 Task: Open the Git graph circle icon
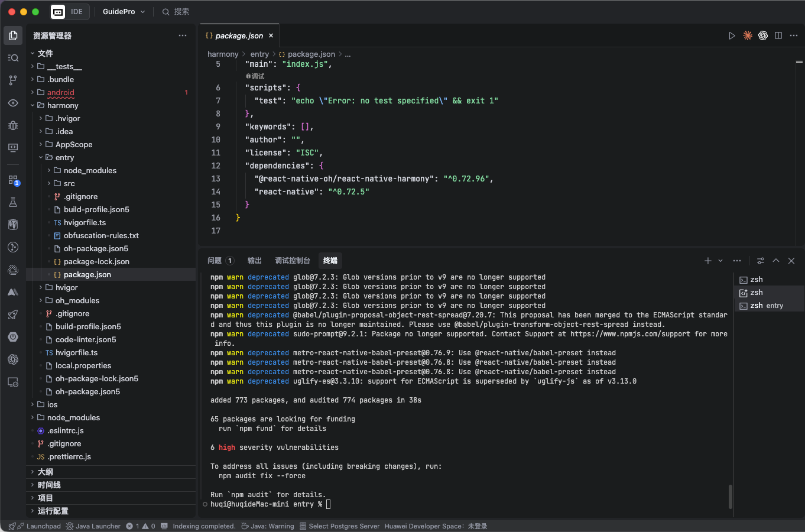(x=13, y=247)
